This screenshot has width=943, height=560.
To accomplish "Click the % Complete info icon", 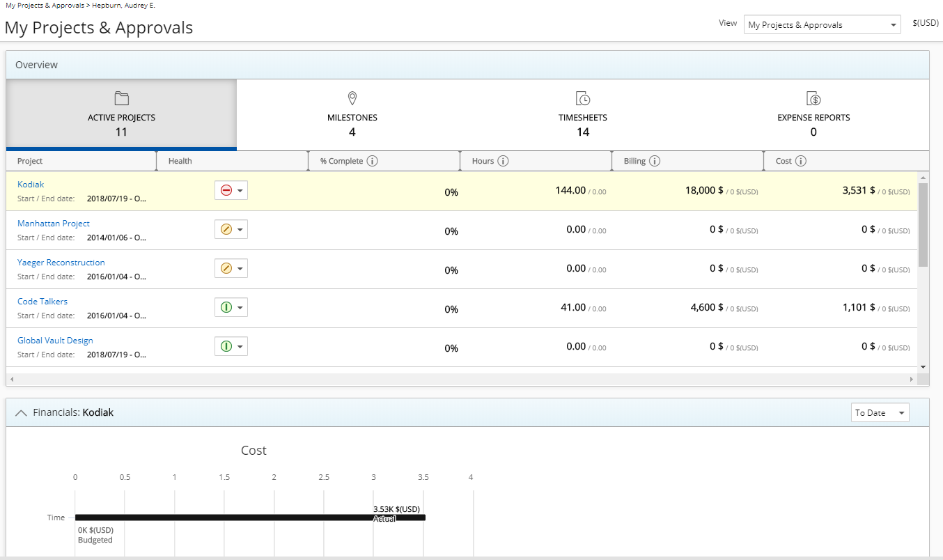I will click(x=372, y=161).
